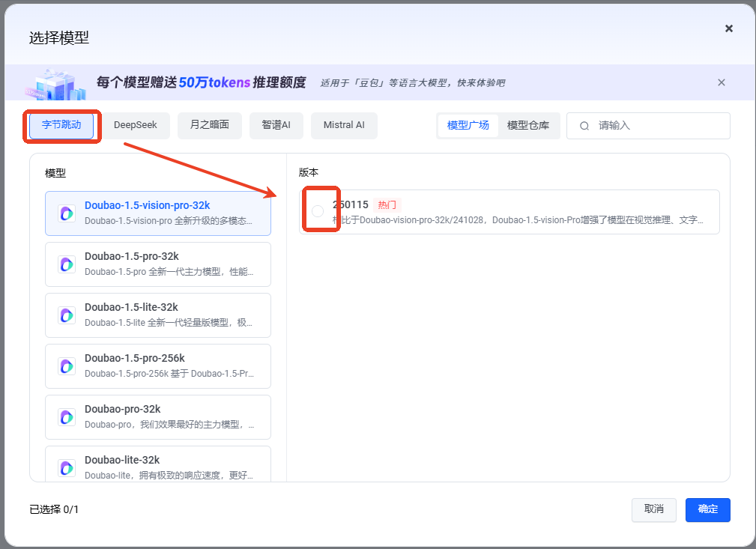Click the 模型 column heading
The image size is (756, 549).
click(55, 173)
